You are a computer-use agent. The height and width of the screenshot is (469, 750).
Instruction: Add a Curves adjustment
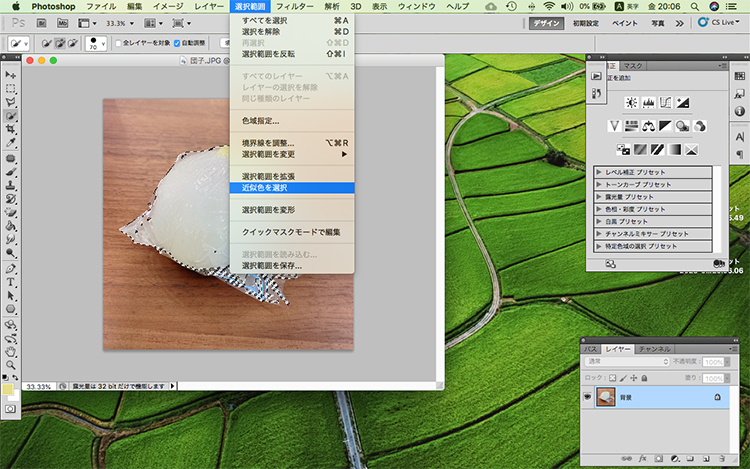point(665,102)
